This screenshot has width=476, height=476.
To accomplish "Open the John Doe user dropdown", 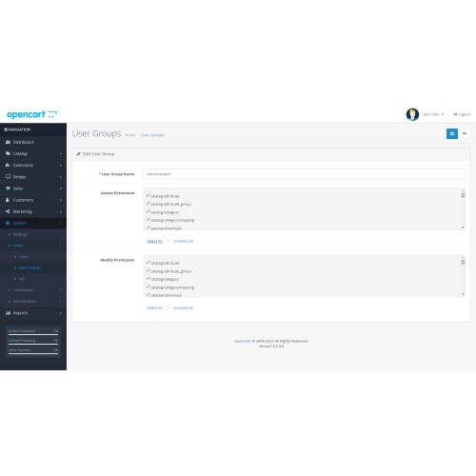I will [433, 114].
